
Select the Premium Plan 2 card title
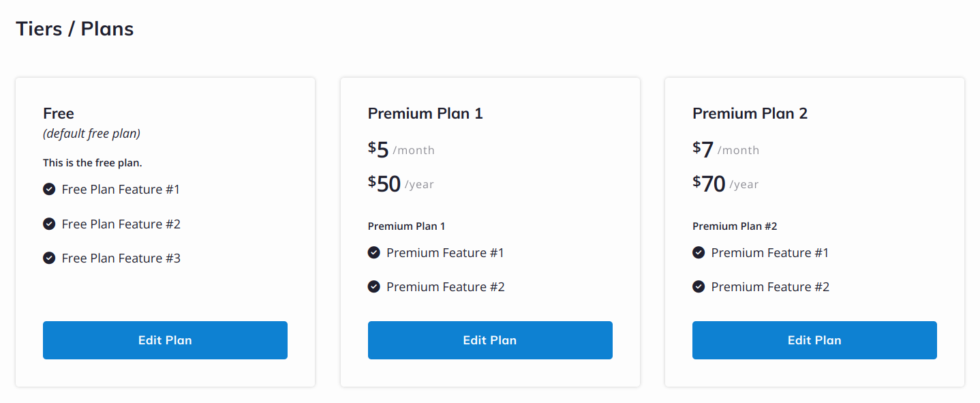750,113
